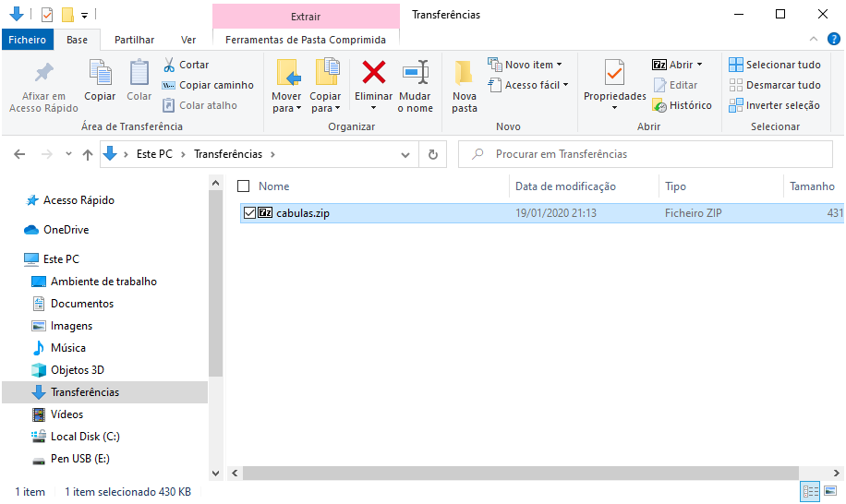Viewport: 846px width, 504px height.
Task: Switch to details view in status bar
Action: 810,492
